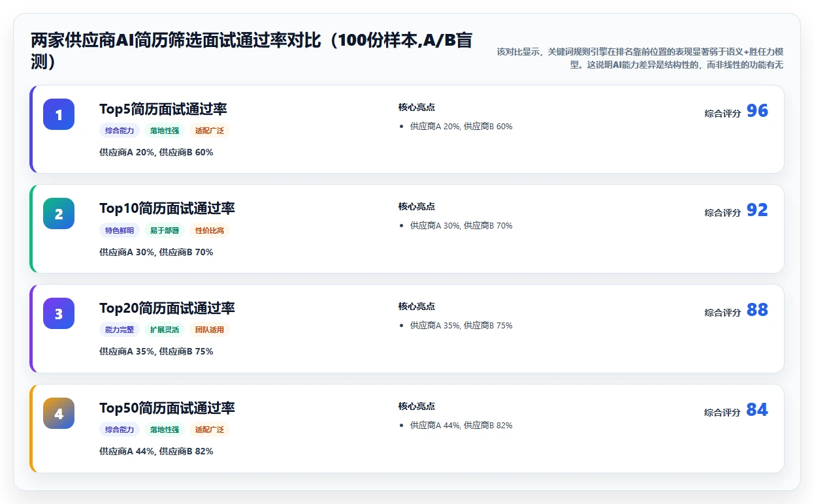
Task: Click the bullet item 供应商A 35%, 供应商B 75%
Action: [x=461, y=326]
